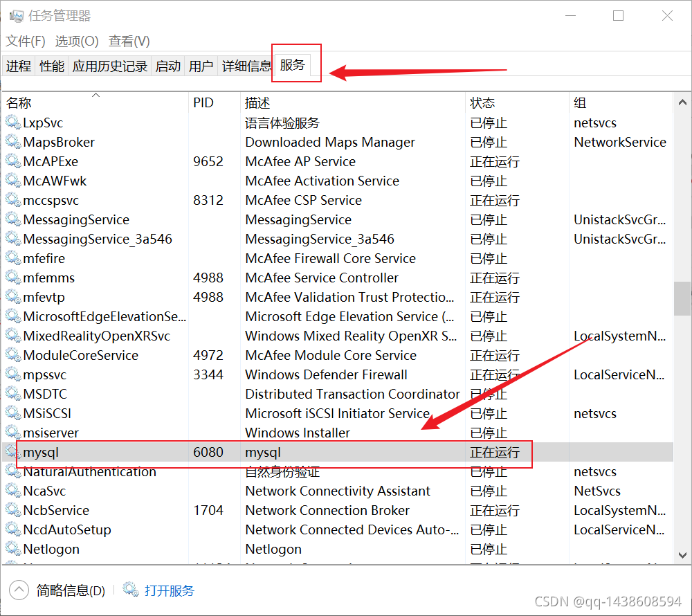Select Distributed Transaction Coordinator description

(353, 394)
